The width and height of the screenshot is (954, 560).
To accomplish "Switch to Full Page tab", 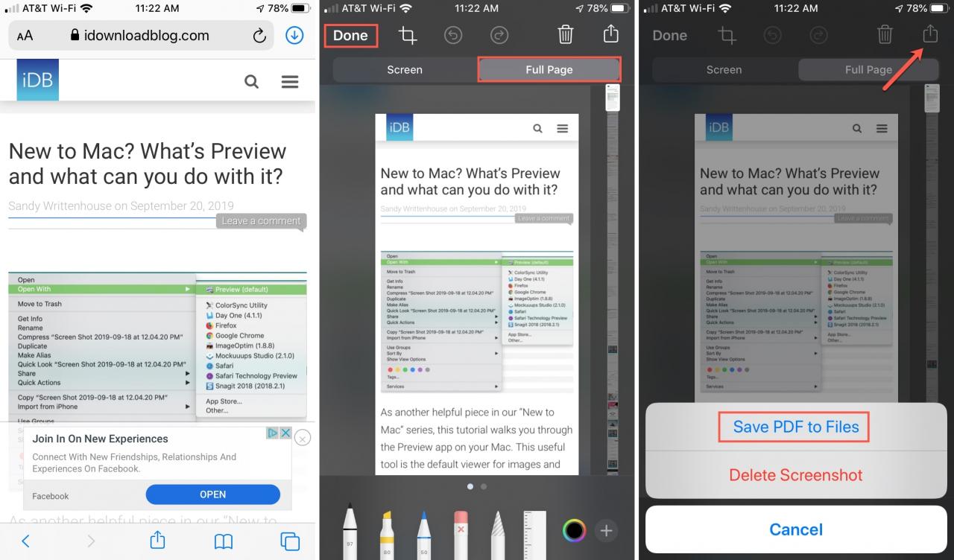I will [x=549, y=69].
